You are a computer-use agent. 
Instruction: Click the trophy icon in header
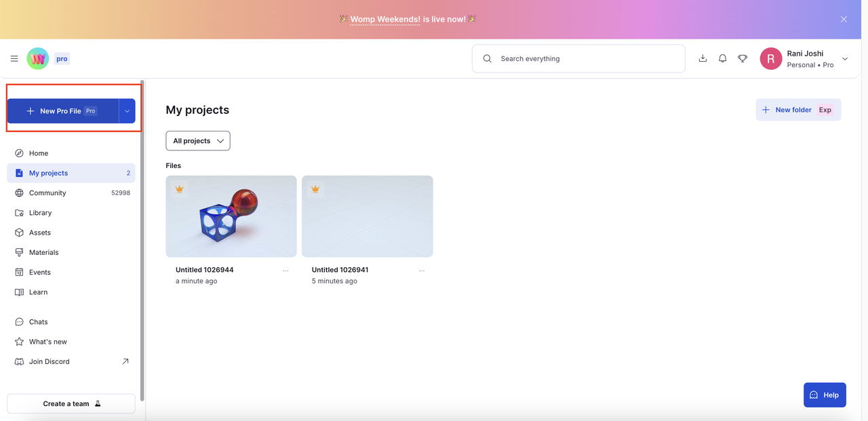[x=743, y=59]
